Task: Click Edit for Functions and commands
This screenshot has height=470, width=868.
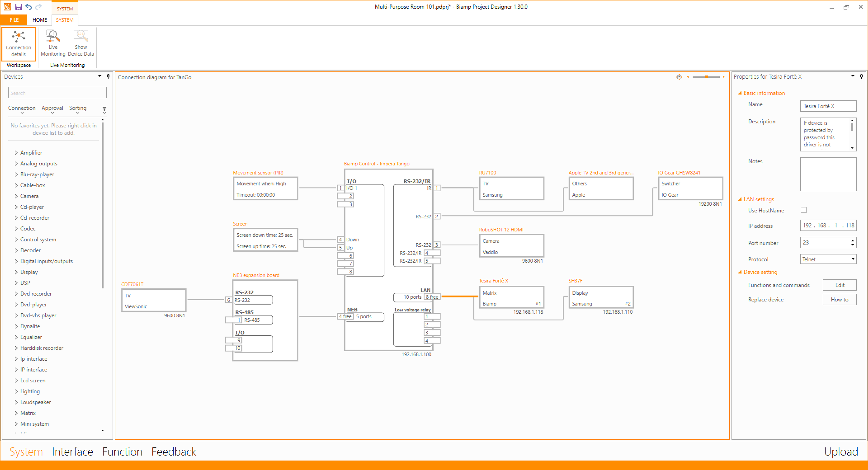Action: click(839, 285)
